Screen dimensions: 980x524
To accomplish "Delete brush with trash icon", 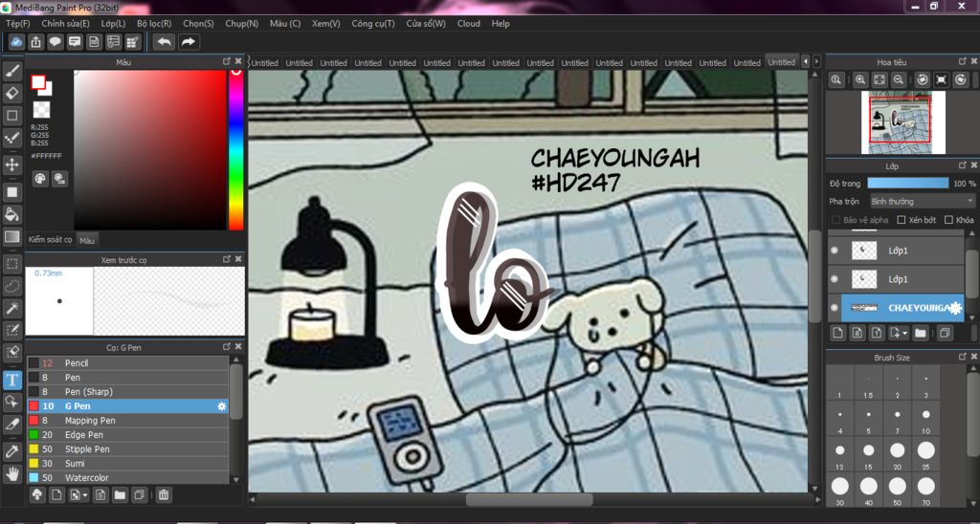I will (x=163, y=495).
